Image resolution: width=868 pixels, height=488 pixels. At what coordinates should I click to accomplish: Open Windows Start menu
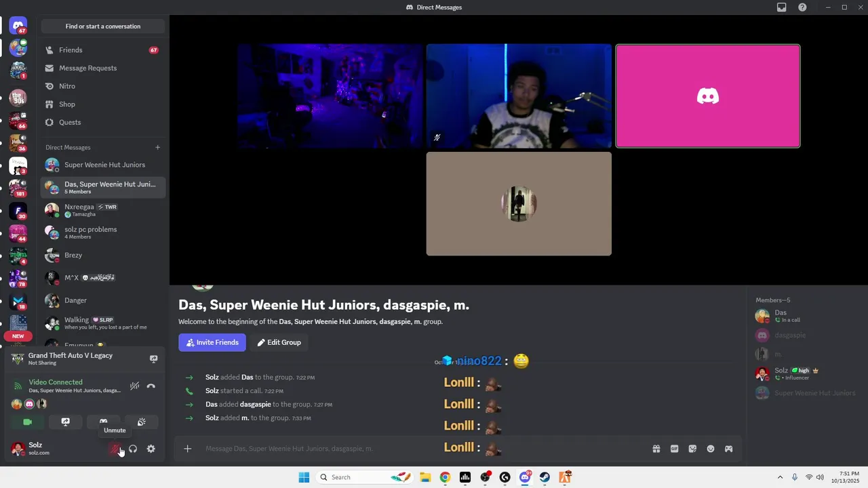(x=304, y=477)
